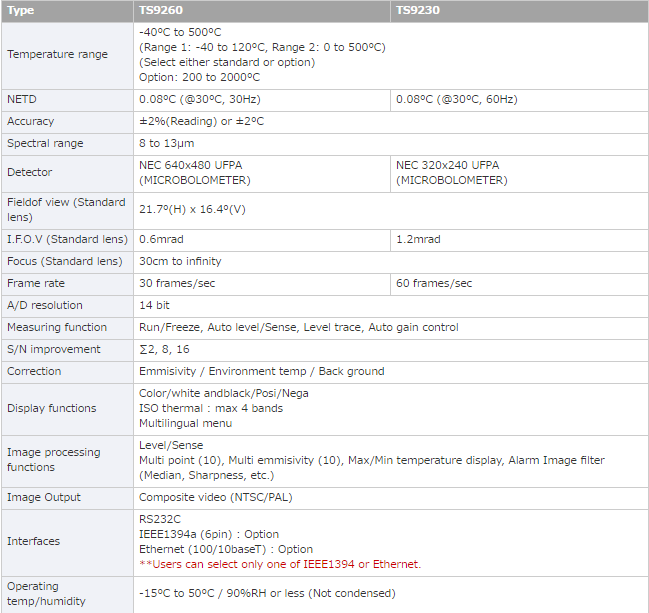649x613 pixels.
Task: Select 'Image processing functions' label
Action: tap(54, 459)
